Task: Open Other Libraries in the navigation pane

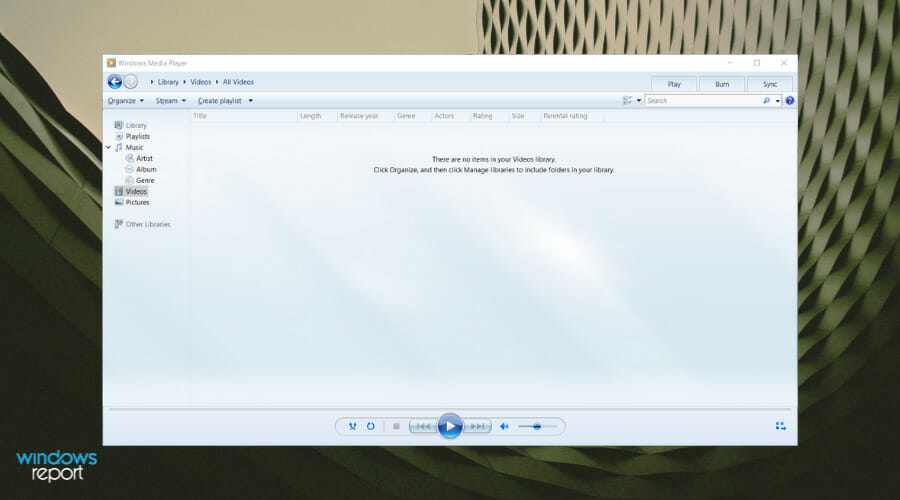Action: coord(148,224)
